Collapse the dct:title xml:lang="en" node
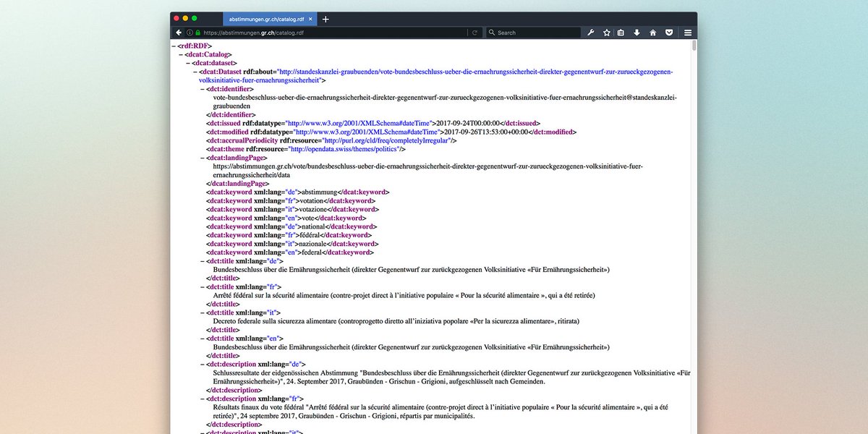Viewport: 868px width, 434px height. tap(203, 339)
